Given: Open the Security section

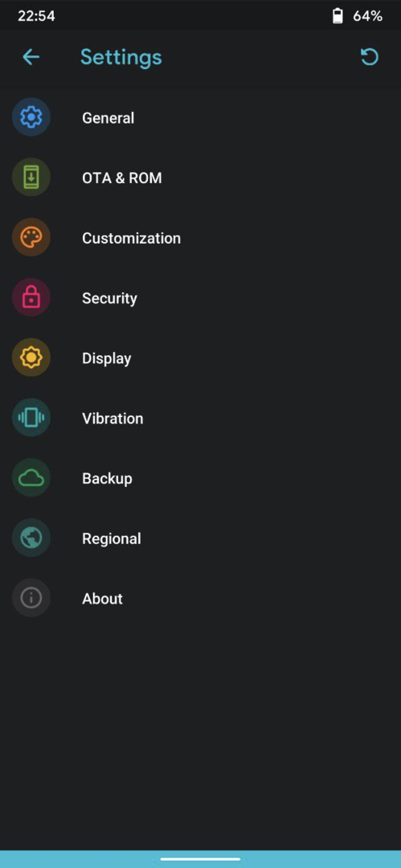Looking at the screenshot, I should pos(201,298).
